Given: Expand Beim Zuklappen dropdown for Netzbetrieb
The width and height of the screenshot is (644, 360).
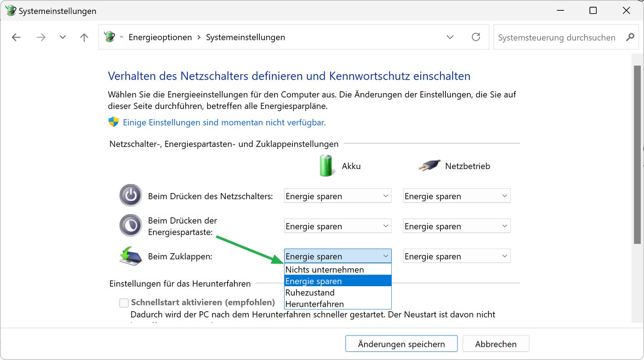Looking at the screenshot, I should click(456, 256).
